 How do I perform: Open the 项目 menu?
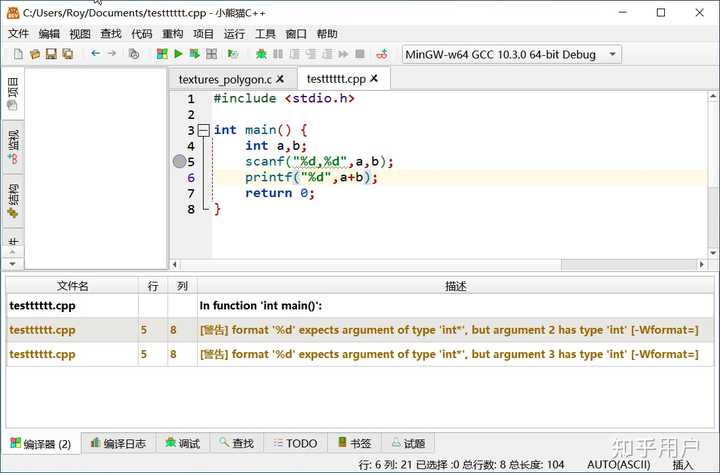pos(203,34)
